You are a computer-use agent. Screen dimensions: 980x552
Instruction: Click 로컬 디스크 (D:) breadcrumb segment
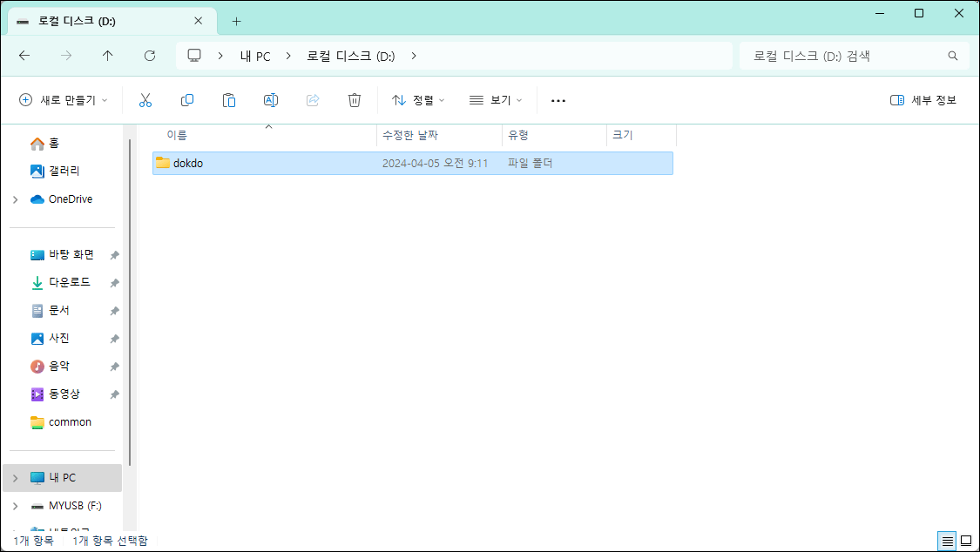point(351,57)
